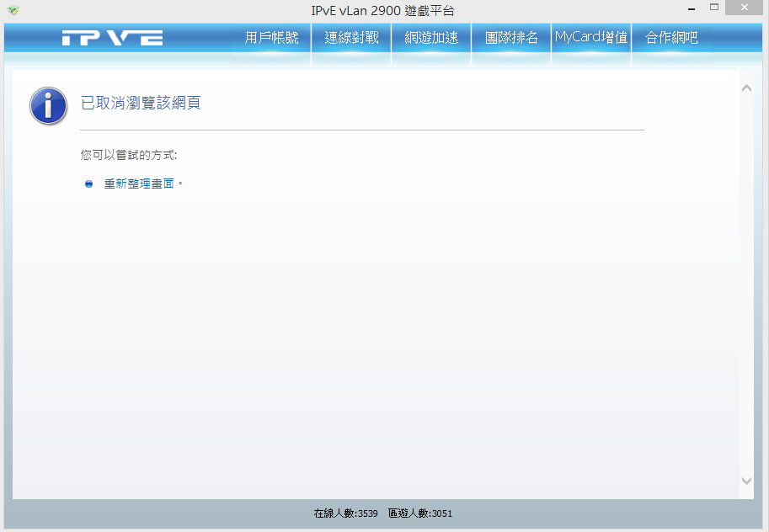Maximize the IPvE vLan window
769x532 pixels.
(x=714, y=8)
